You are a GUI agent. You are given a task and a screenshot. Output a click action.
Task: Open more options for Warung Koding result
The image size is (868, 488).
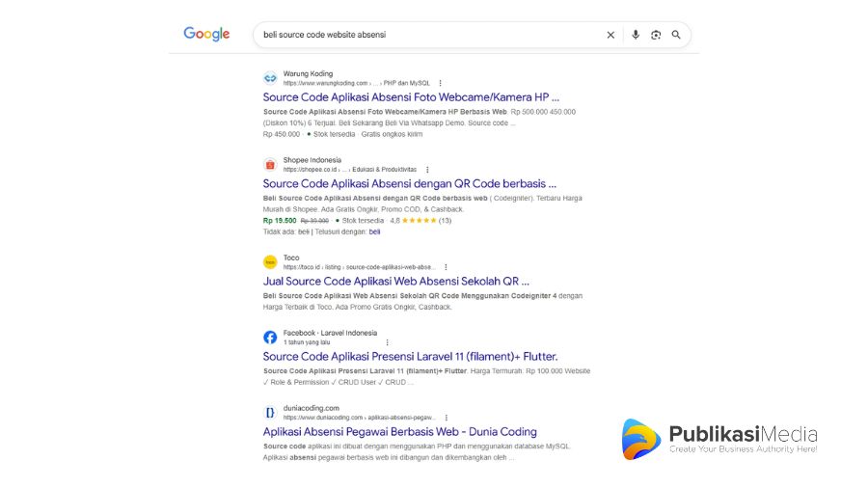(x=441, y=84)
